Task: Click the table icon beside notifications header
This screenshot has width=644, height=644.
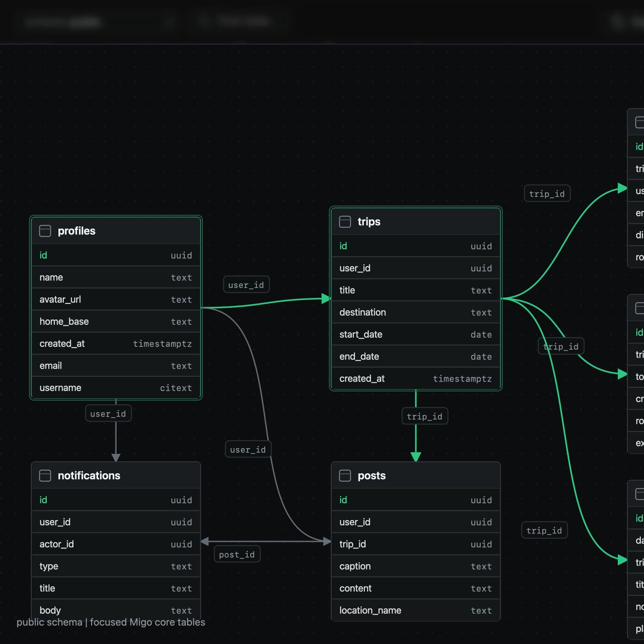Action: (45, 476)
